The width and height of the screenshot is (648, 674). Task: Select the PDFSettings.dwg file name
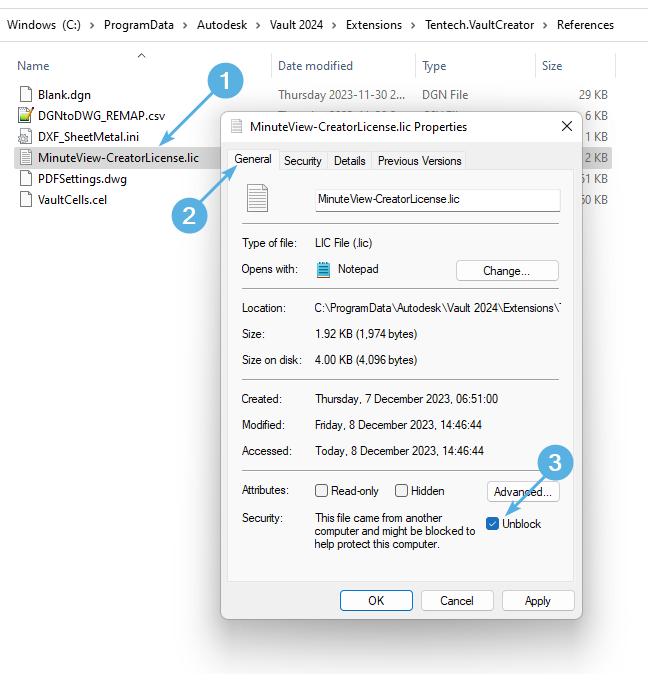click(x=83, y=179)
